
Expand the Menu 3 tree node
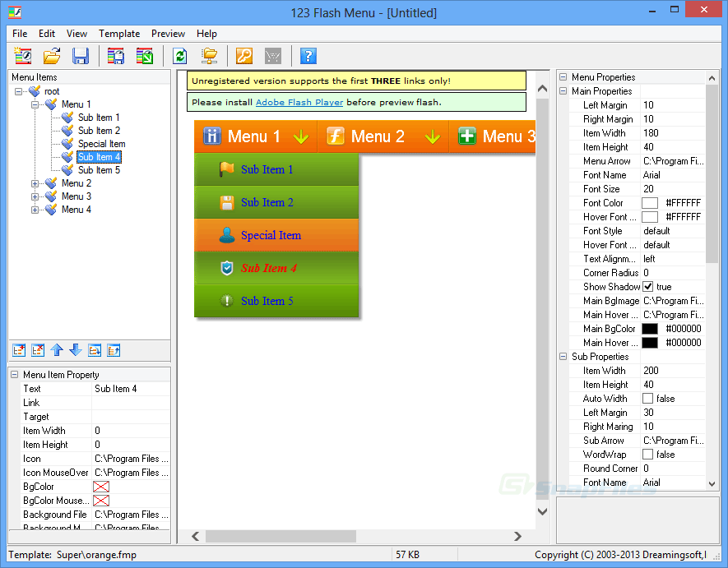point(35,196)
